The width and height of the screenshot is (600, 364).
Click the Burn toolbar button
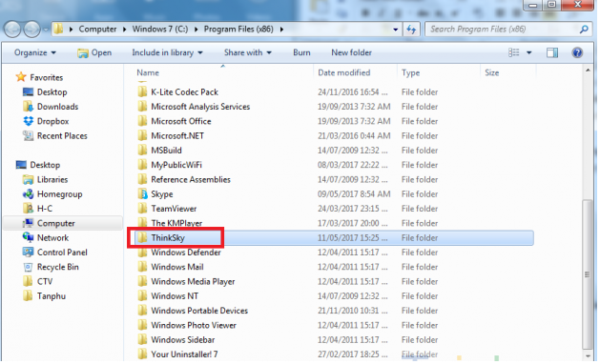click(301, 52)
